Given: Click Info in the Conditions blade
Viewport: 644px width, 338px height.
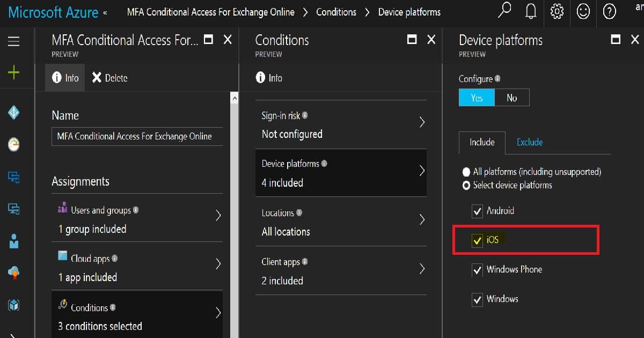Looking at the screenshot, I should pos(269,78).
